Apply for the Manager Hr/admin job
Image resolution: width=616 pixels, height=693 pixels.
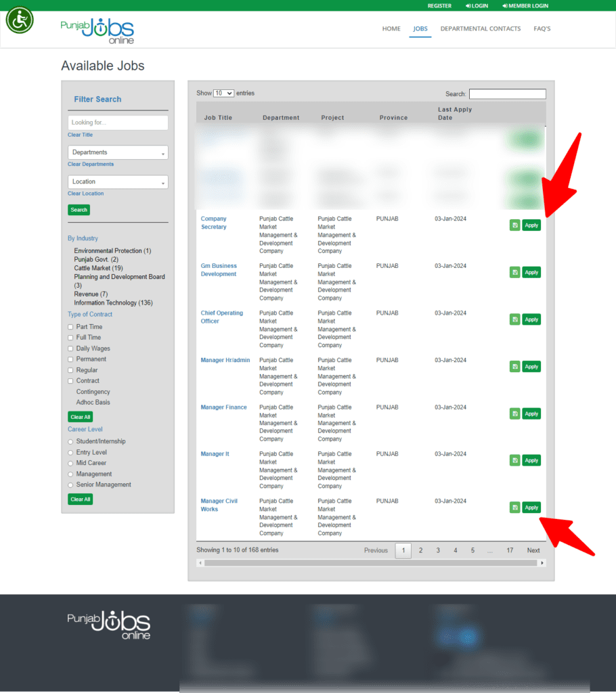click(x=531, y=366)
